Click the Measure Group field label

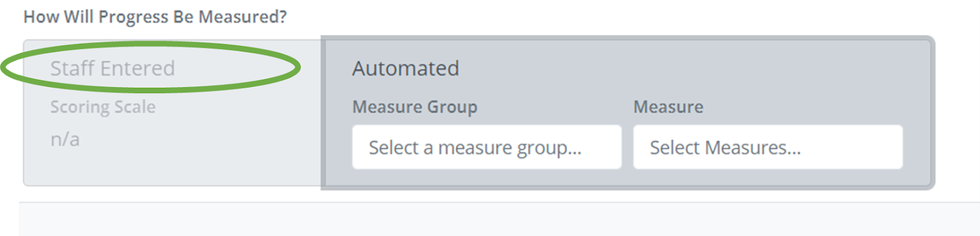[415, 107]
